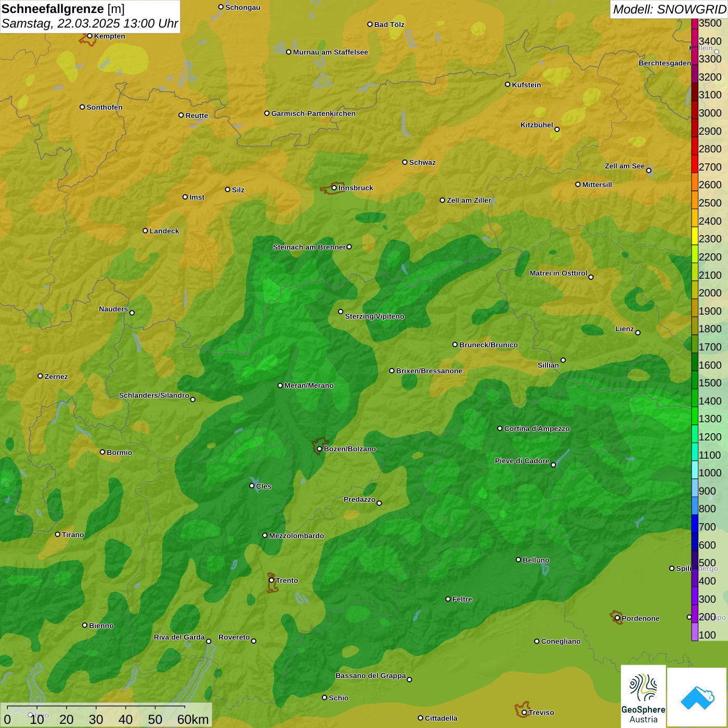Screen dimensions: 728x728
Task: Click the 'Predazzo' label
Action: pos(359,499)
